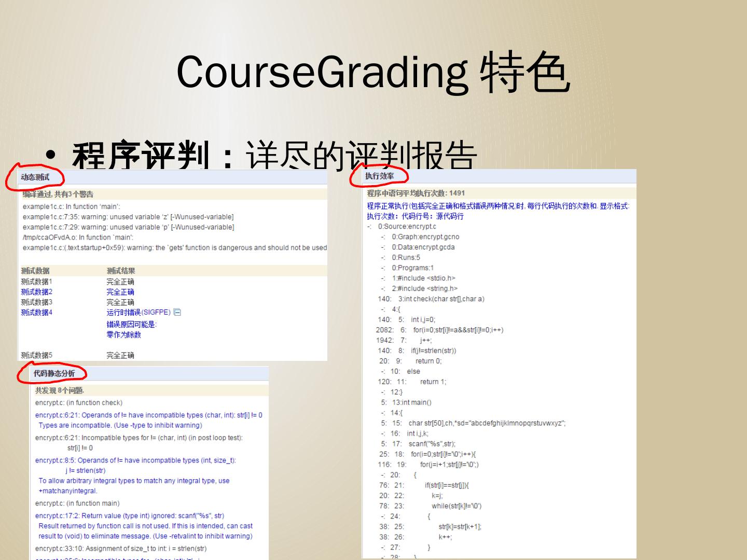
Task: Select the 测试数据1 row label
Action: (36, 282)
